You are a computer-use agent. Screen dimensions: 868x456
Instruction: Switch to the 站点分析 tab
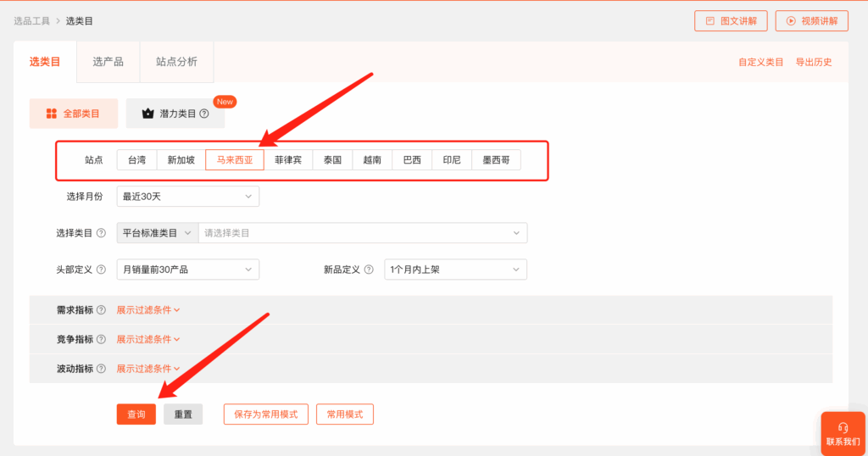[176, 62]
